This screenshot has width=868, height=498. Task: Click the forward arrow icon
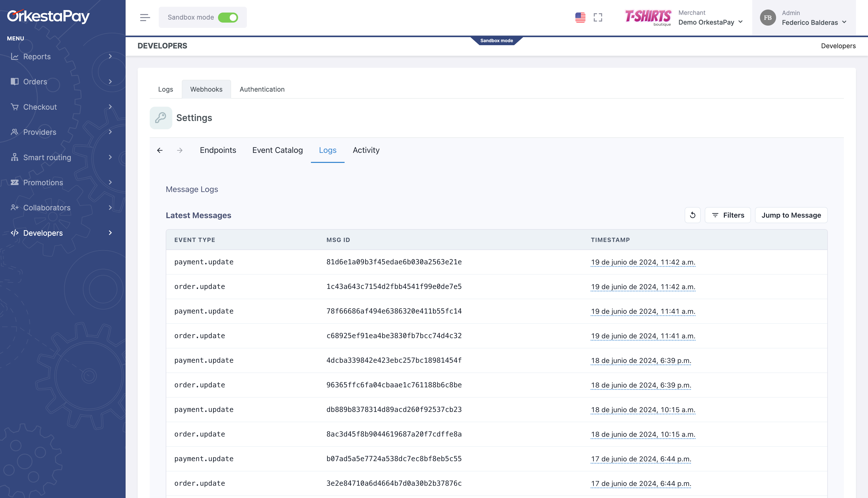[x=180, y=151]
